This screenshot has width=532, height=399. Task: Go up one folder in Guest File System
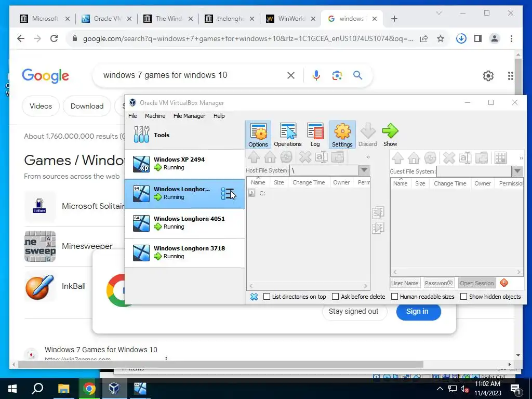click(x=397, y=158)
